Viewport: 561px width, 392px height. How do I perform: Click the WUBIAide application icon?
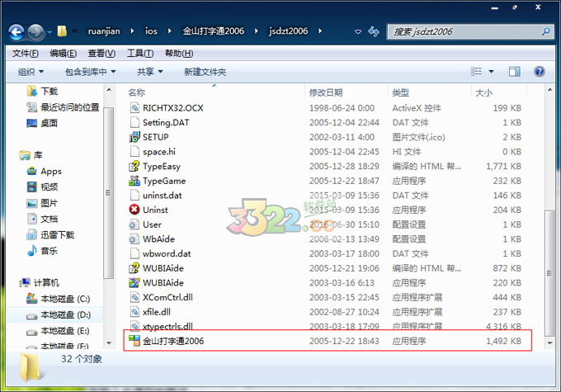pos(134,282)
